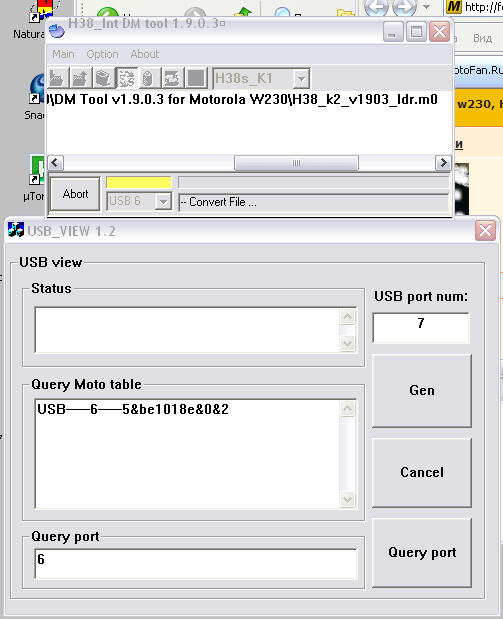This screenshot has width=503, height=619.
Task: Click the Query Moto table scroll up arrow
Action: click(347, 408)
